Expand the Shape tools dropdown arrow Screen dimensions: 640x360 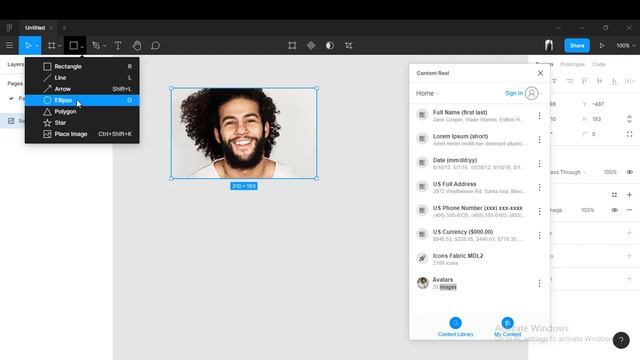click(x=82, y=47)
